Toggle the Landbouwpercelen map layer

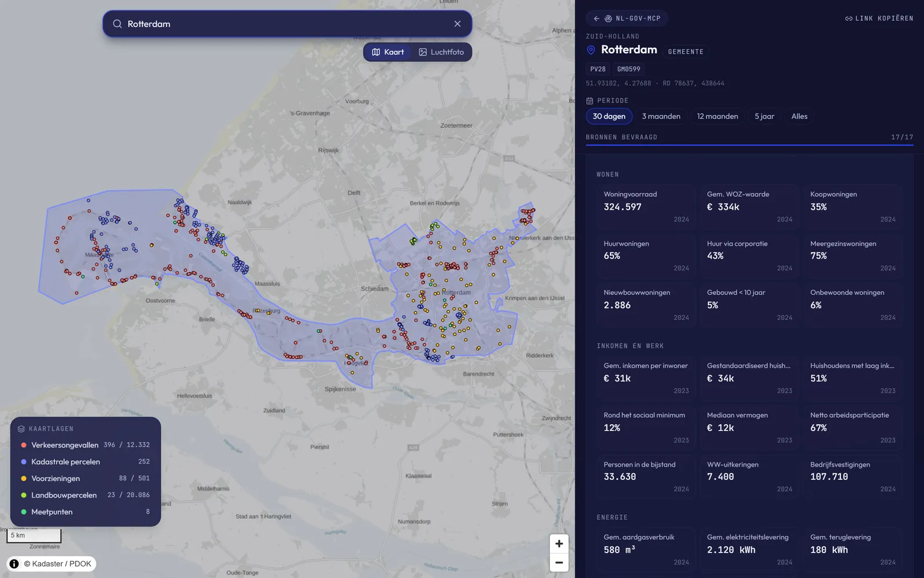[85, 495]
